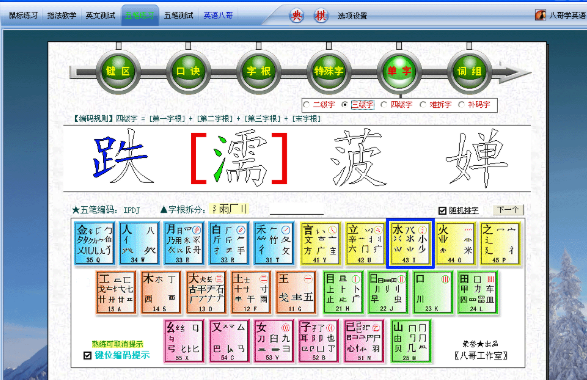
Task: Go to the 特殊字 practice orb
Action: pyautogui.click(x=329, y=71)
